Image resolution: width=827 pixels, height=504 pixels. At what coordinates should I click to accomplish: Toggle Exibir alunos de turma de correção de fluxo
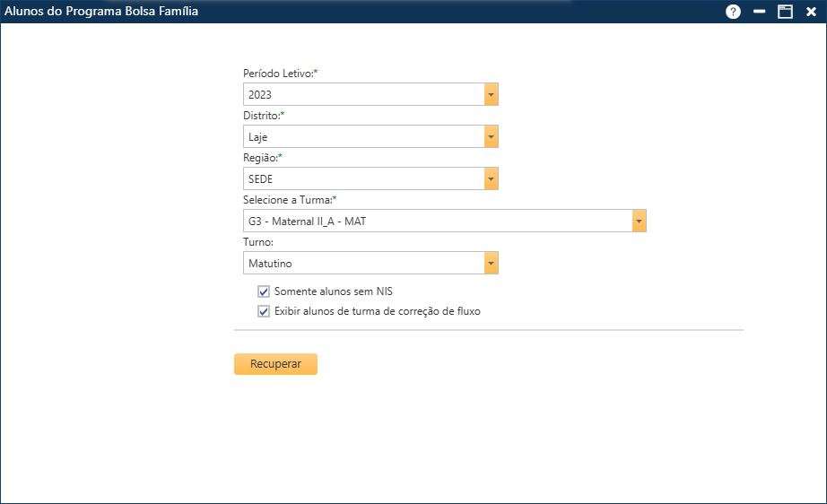(x=264, y=311)
